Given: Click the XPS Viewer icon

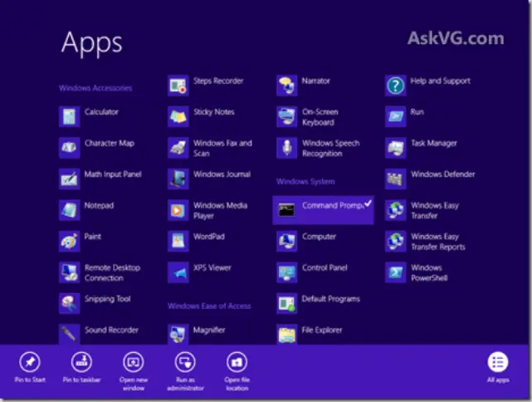Looking at the screenshot, I should pyautogui.click(x=178, y=272).
